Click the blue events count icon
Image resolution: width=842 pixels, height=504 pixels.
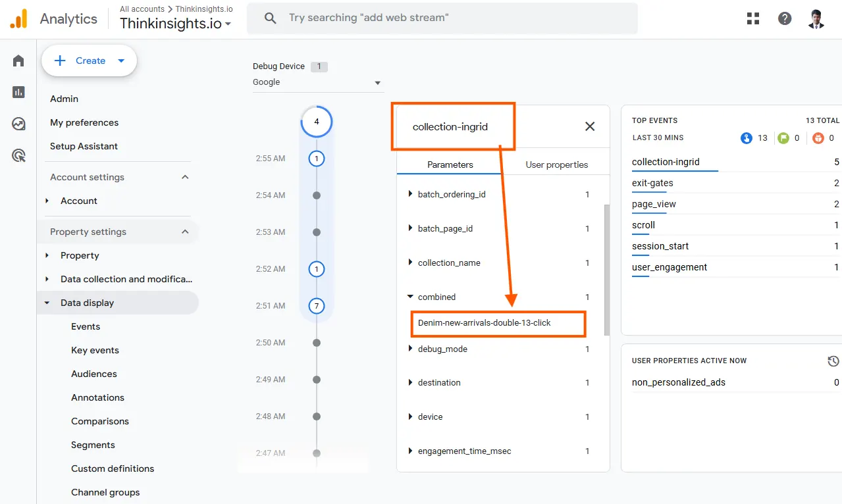[x=747, y=138]
